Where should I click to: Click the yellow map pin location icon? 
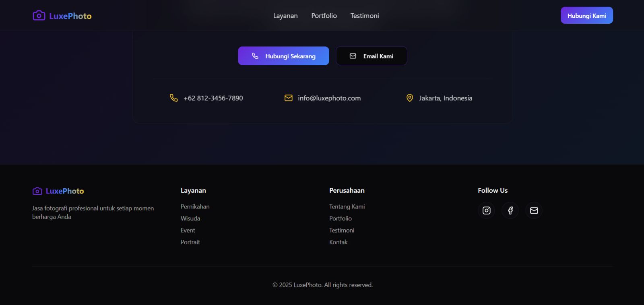(x=409, y=98)
